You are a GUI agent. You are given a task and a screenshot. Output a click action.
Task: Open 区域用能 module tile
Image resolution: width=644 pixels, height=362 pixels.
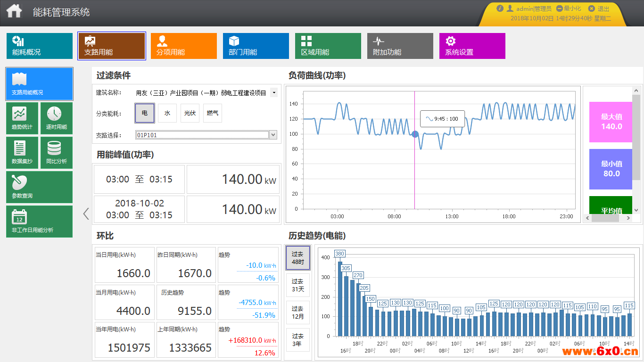click(x=328, y=46)
